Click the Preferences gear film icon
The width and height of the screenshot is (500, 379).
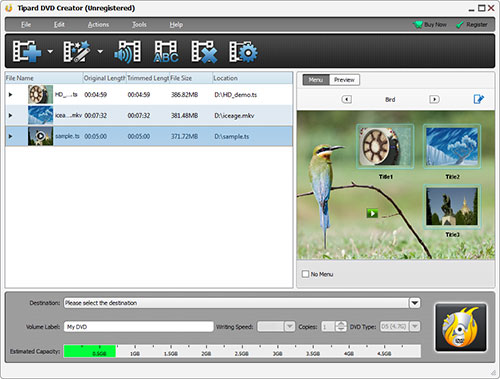(243, 51)
